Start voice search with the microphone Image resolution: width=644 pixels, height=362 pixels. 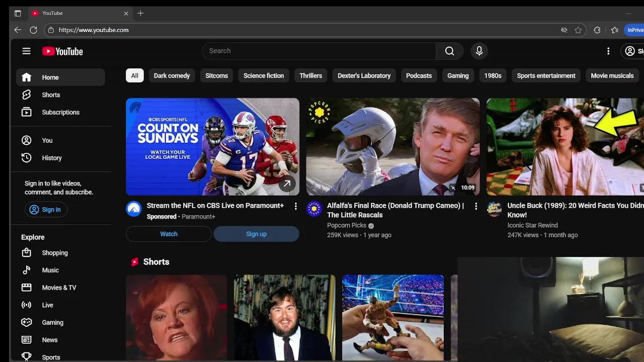pyautogui.click(x=479, y=51)
